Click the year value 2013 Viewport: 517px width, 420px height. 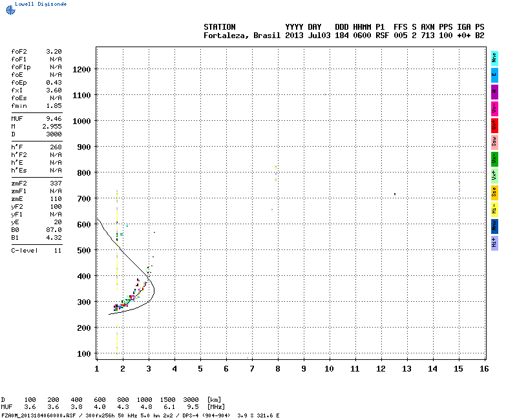(x=294, y=36)
